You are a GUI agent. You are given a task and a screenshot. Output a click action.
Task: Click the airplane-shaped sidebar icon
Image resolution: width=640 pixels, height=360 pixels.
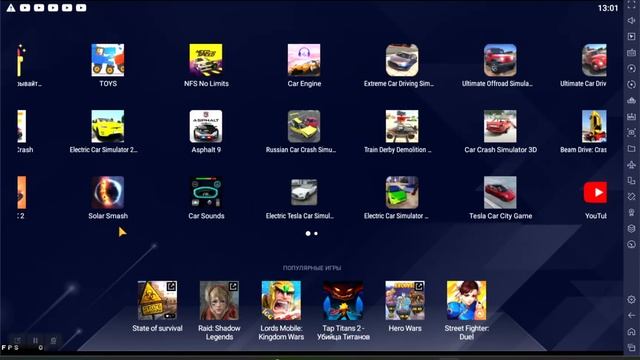(631, 164)
